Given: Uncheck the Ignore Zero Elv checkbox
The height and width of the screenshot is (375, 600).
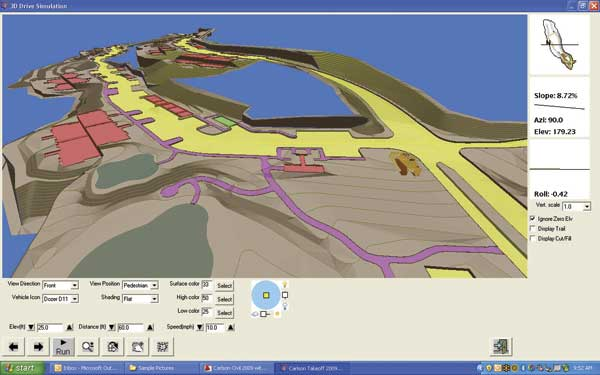Looking at the screenshot, I should [x=532, y=218].
